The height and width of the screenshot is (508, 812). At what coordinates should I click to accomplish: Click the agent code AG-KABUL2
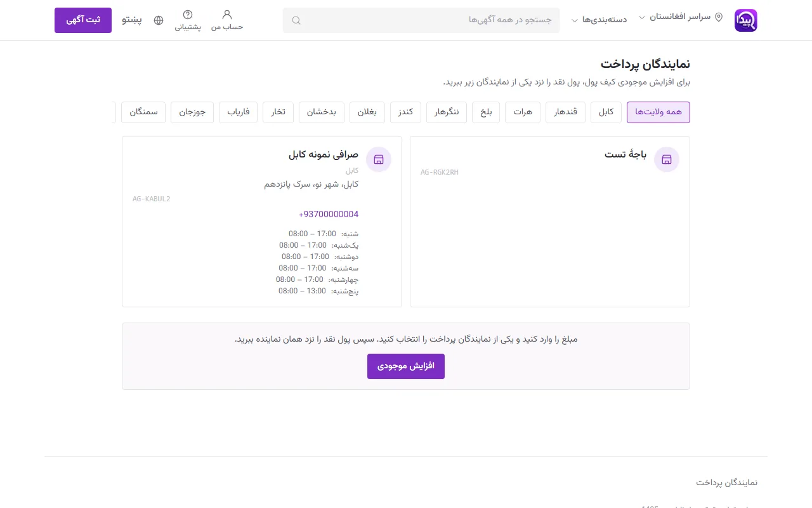[x=152, y=199]
